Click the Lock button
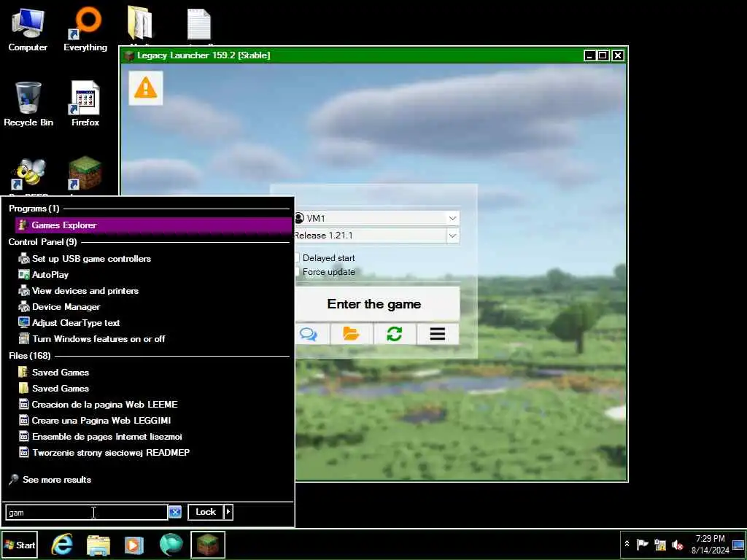Image resolution: width=747 pixels, height=560 pixels. tap(206, 512)
